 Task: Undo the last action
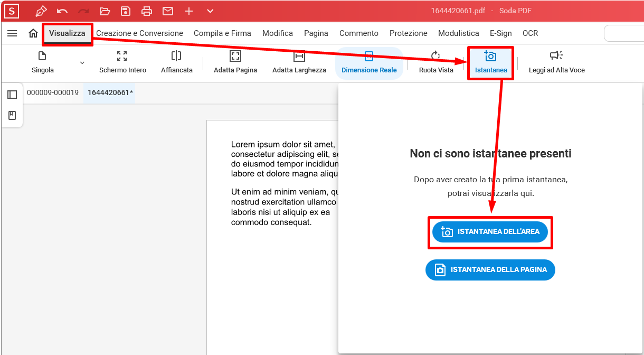(62, 11)
